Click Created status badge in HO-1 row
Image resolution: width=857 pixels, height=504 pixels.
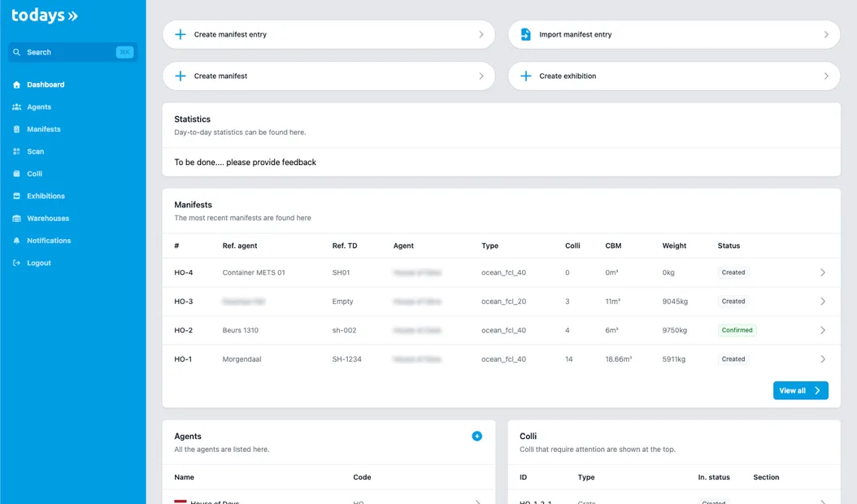click(x=733, y=359)
